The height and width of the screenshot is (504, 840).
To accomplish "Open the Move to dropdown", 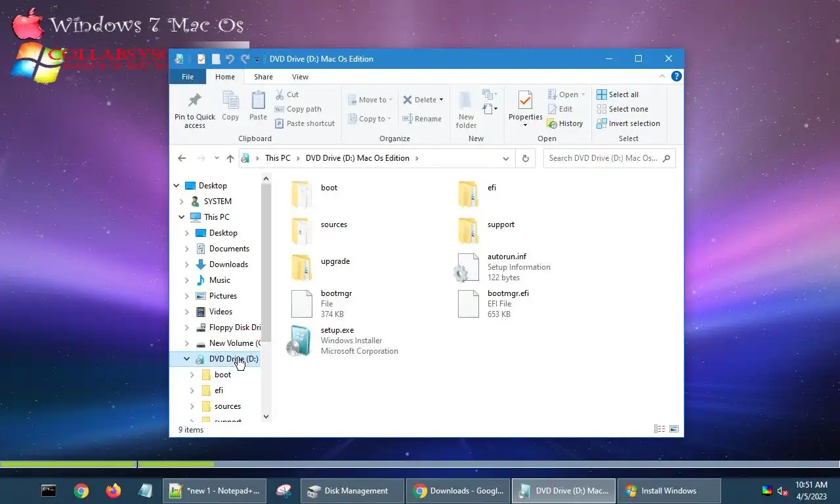I will coord(370,100).
